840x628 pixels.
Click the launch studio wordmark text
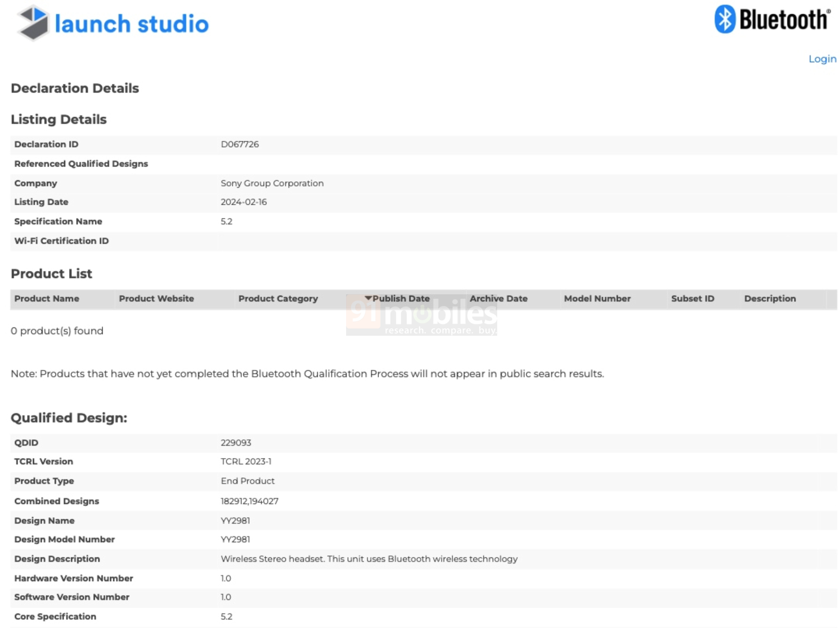click(132, 24)
